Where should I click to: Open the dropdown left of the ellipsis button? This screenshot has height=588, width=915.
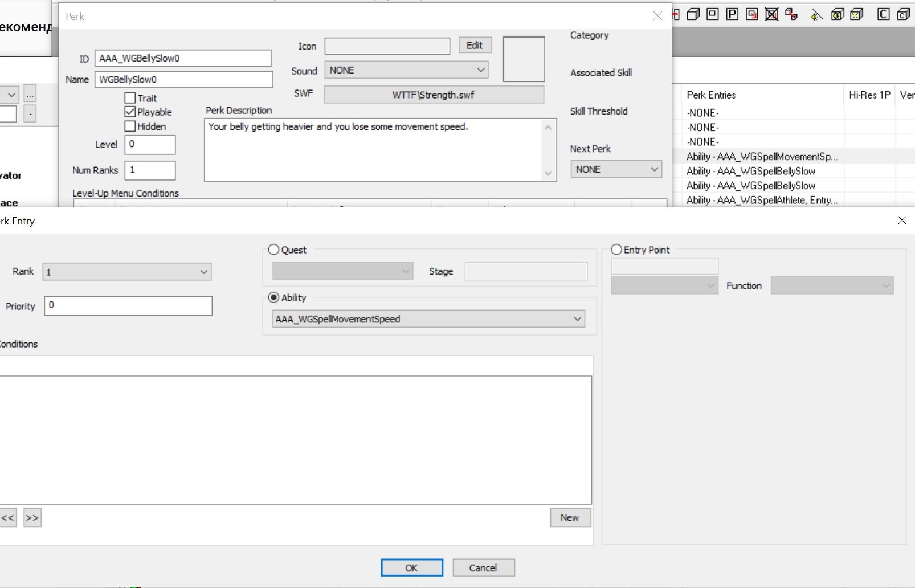click(x=10, y=94)
